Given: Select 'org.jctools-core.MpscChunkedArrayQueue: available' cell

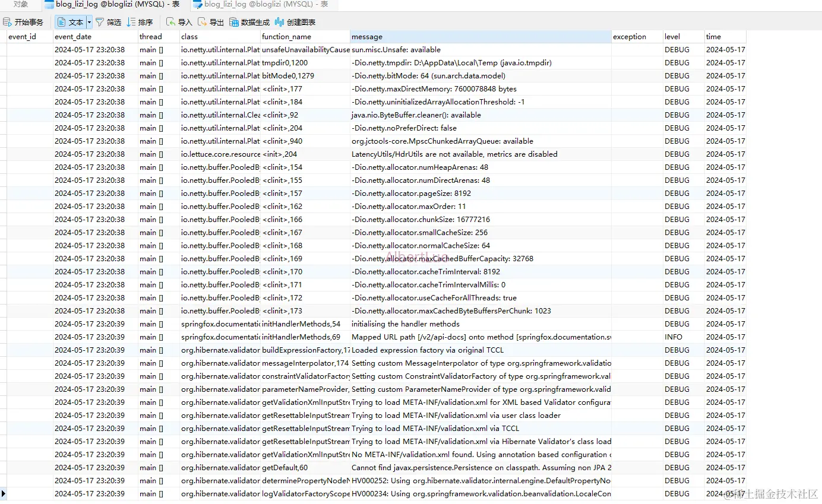Looking at the screenshot, I should (x=480, y=141).
